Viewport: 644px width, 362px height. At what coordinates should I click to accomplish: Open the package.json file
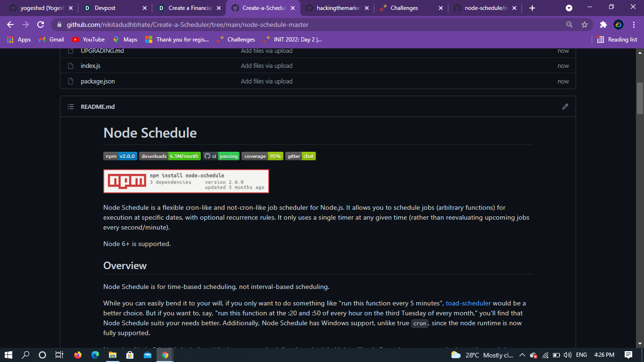coord(98,81)
